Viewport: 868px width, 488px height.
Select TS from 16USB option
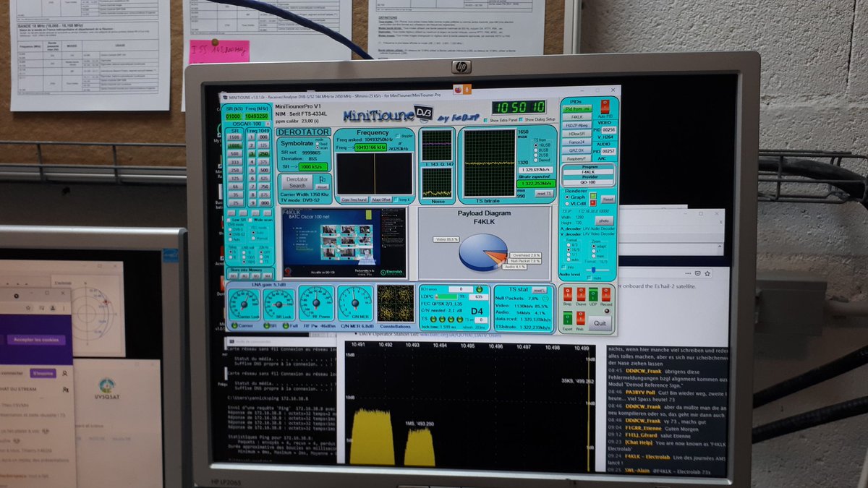click(x=535, y=145)
